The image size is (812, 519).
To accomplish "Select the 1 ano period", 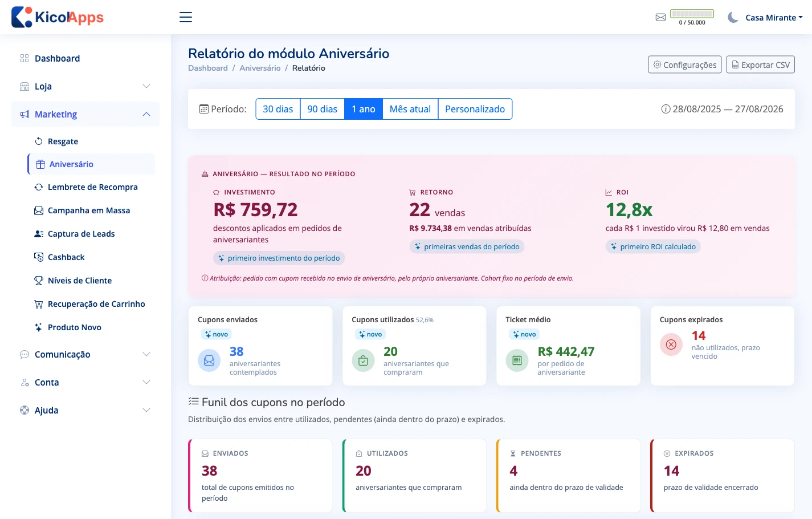I will [x=364, y=109].
